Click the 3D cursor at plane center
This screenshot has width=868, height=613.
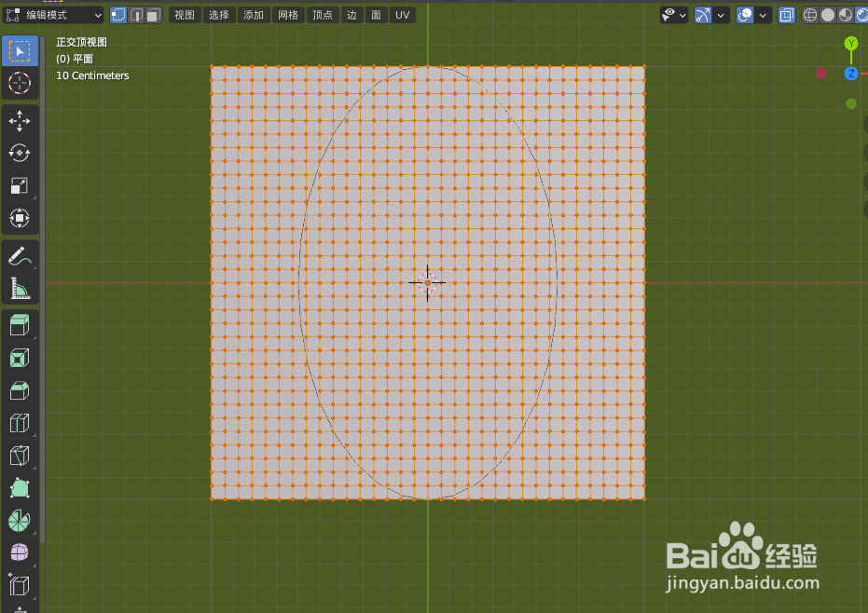(x=427, y=282)
